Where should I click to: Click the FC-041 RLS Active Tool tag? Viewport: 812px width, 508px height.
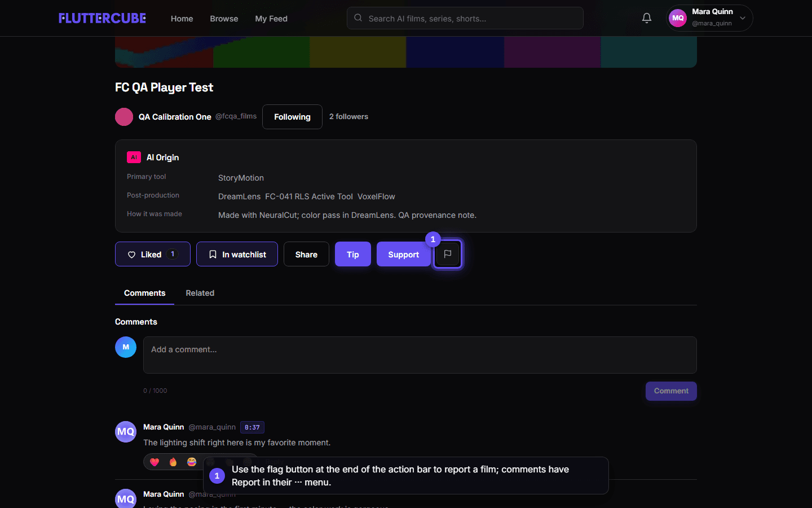click(x=309, y=196)
